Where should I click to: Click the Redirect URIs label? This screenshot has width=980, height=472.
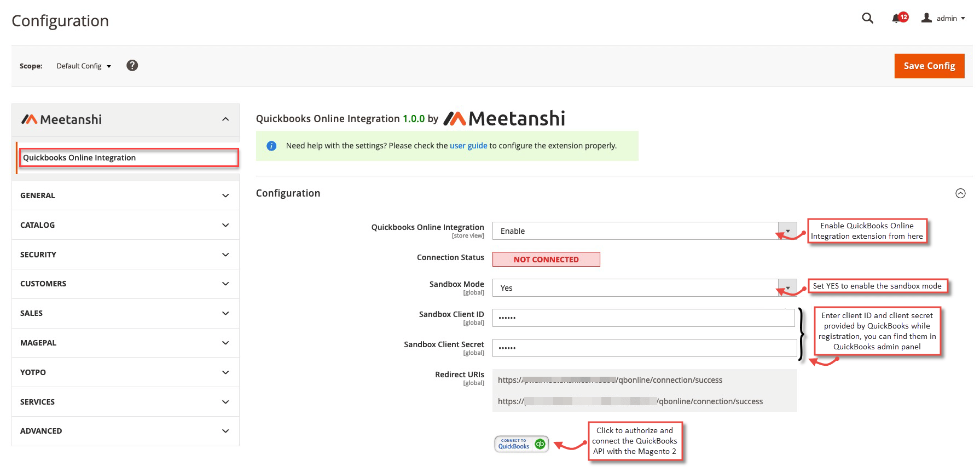pyautogui.click(x=460, y=375)
